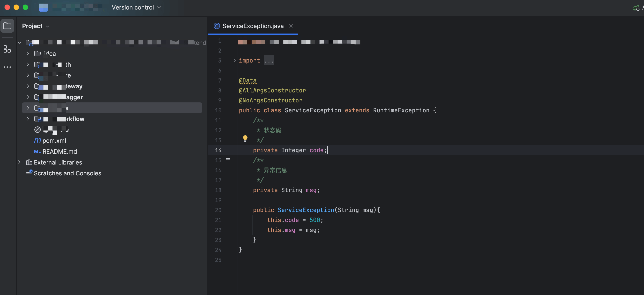The height and width of the screenshot is (295, 644).
Task: Collapse the root project node
Action: coord(19,43)
